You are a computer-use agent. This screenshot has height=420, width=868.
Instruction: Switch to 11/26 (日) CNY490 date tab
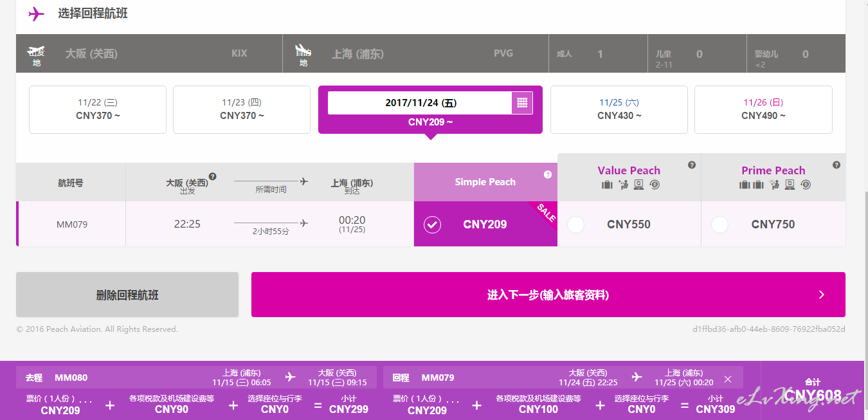[763, 109]
